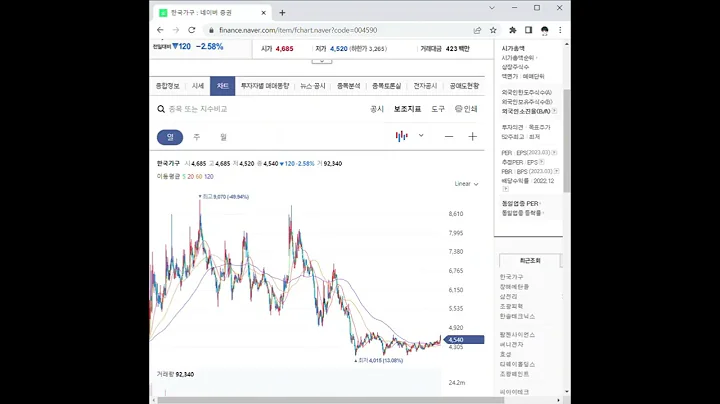Select the 주 (weekly) period toggle

click(197, 137)
